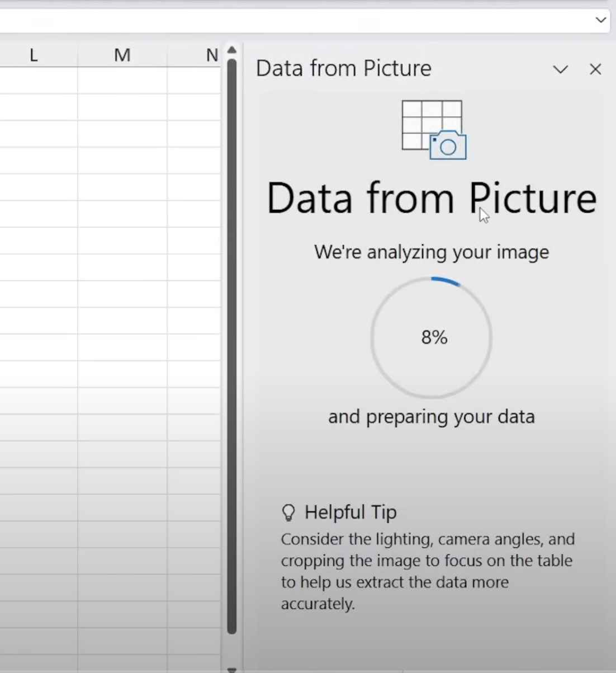Click the lighting and camera angles tip paragraph

tap(428, 571)
